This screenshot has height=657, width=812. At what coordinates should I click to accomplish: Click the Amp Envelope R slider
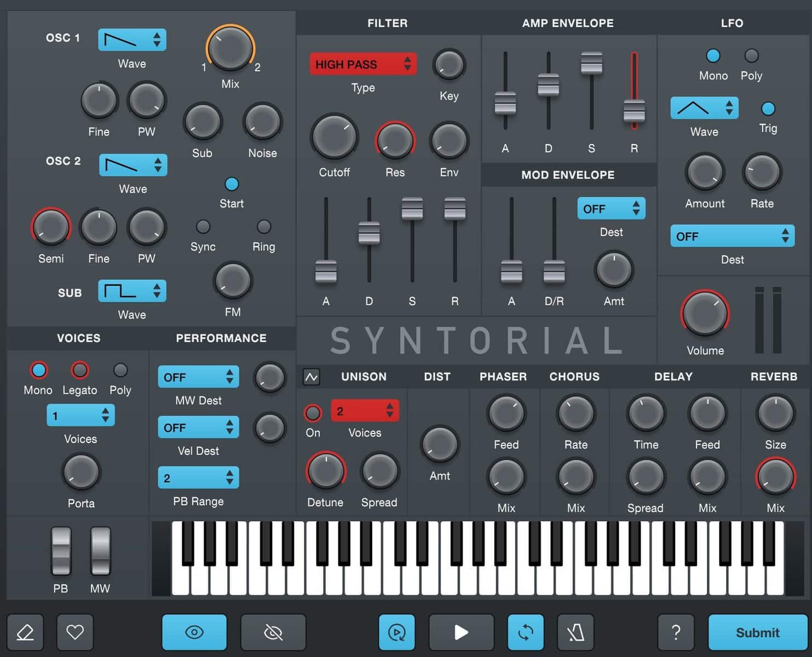634,111
